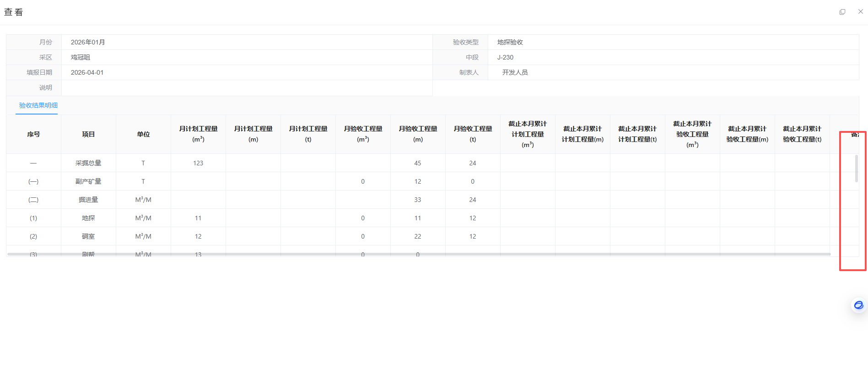This screenshot has width=868, height=376.
Task: Select the 采掘总量 row cell
Action: [x=88, y=163]
